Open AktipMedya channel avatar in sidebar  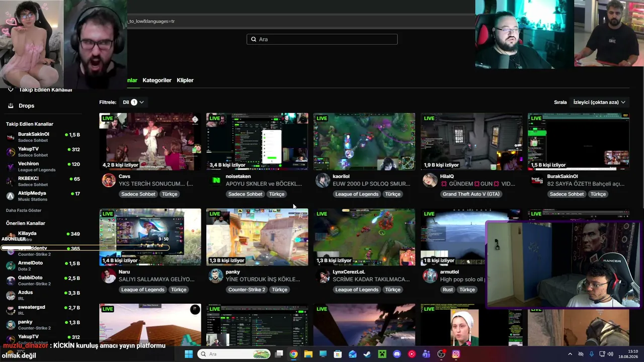(x=11, y=196)
